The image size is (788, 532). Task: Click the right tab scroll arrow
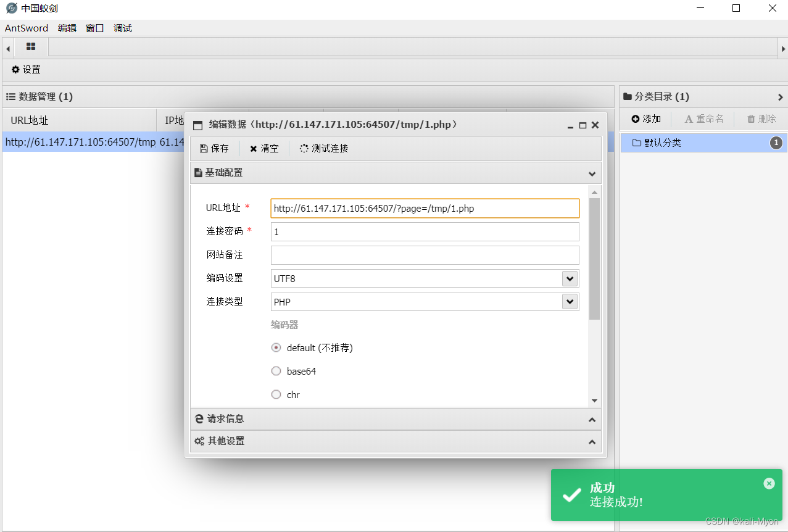tap(782, 48)
